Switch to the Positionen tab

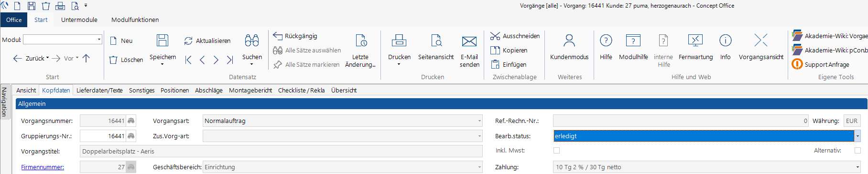click(174, 91)
